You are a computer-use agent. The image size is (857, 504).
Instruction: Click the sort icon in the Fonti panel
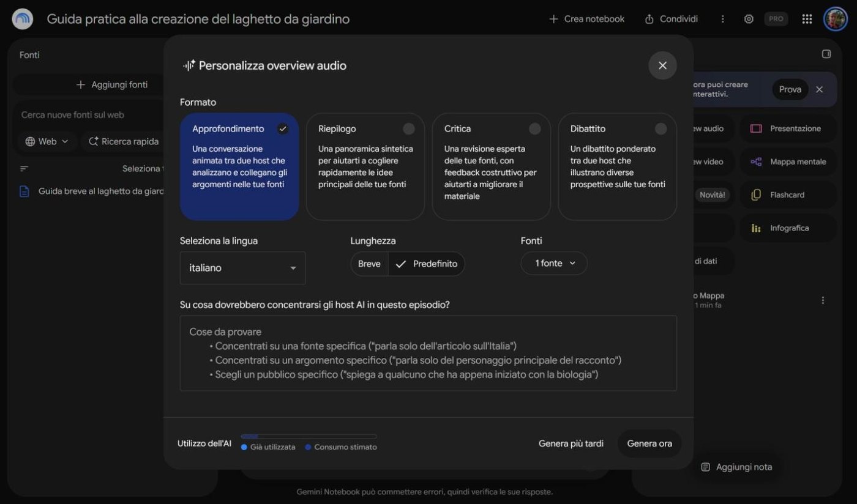pos(24,169)
